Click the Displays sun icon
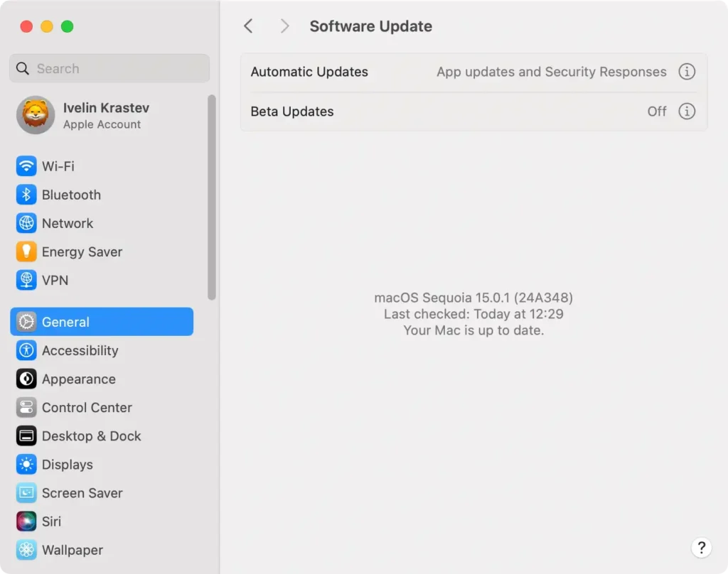Image resolution: width=728 pixels, height=574 pixels. [26, 465]
